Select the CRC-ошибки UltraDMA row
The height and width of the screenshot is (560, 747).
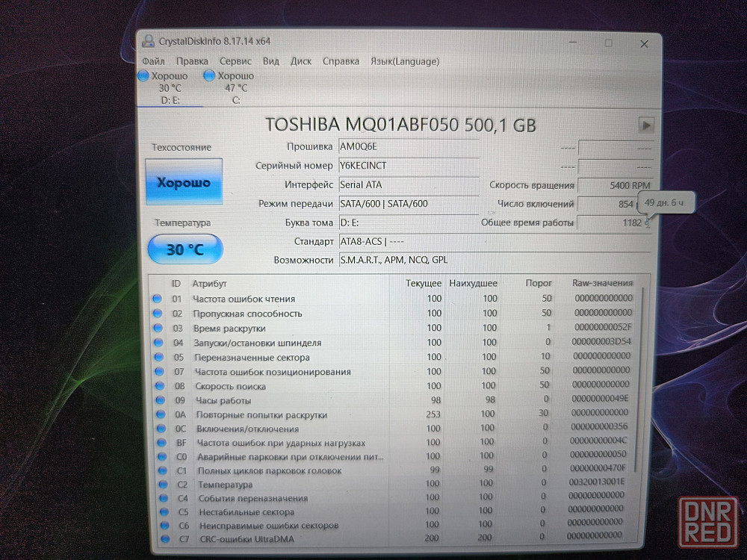[394, 538]
